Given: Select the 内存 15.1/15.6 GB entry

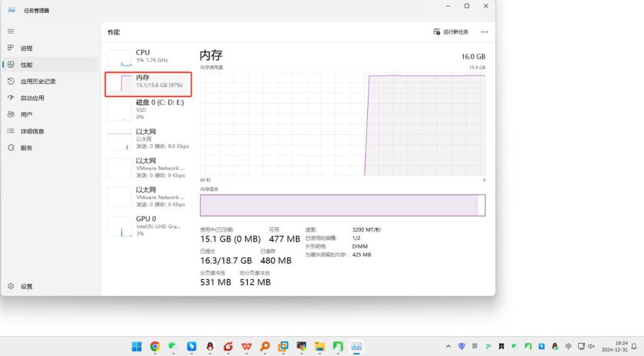Looking at the screenshot, I should click(x=148, y=83).
